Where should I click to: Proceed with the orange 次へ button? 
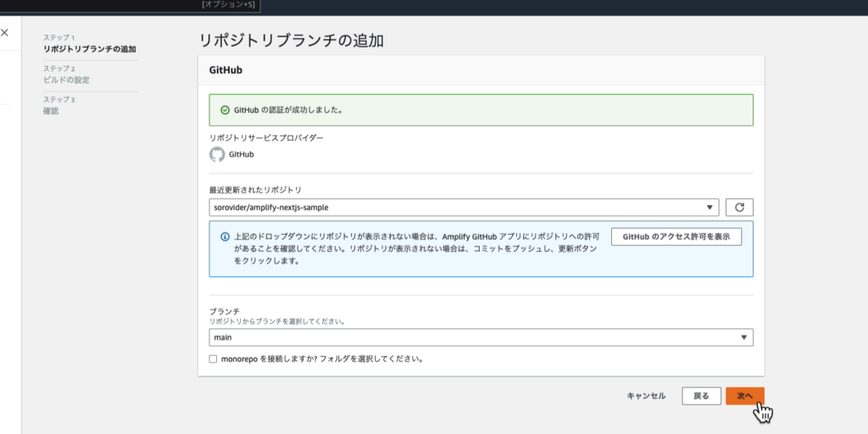click(744, 396)
